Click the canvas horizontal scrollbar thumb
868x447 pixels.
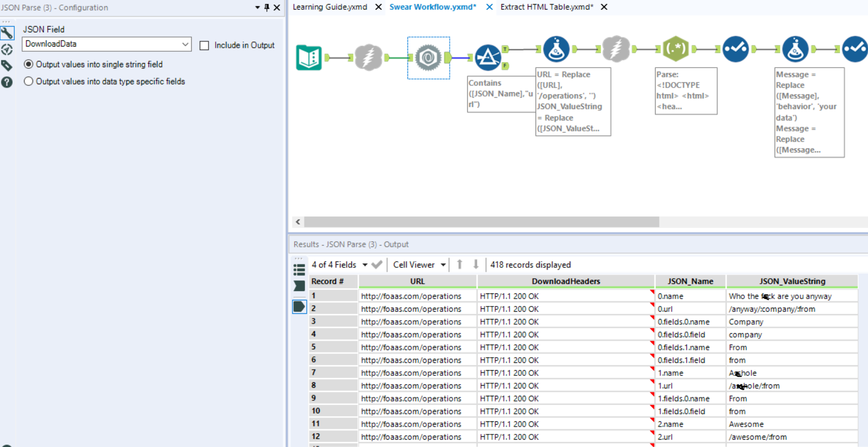(x=482, y=222)
